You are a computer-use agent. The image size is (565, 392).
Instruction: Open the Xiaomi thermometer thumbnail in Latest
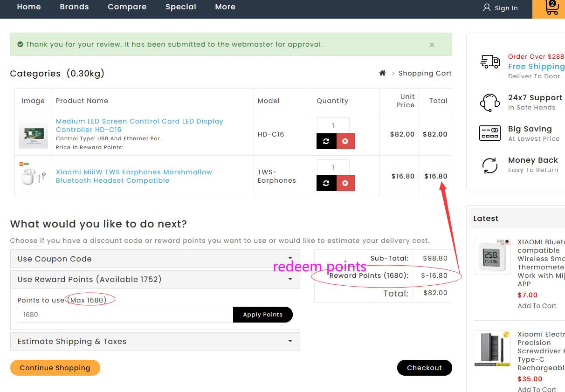[492, 256]
